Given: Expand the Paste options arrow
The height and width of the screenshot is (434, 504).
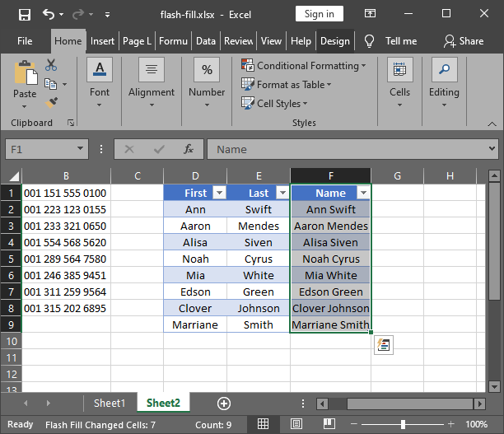Looking at the screenshot, I should [25, 106].
